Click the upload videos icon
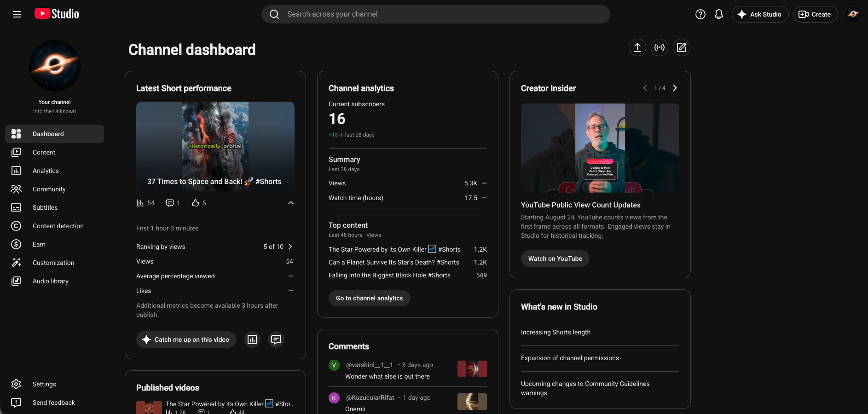868x414 pixels. coord(637,47)
